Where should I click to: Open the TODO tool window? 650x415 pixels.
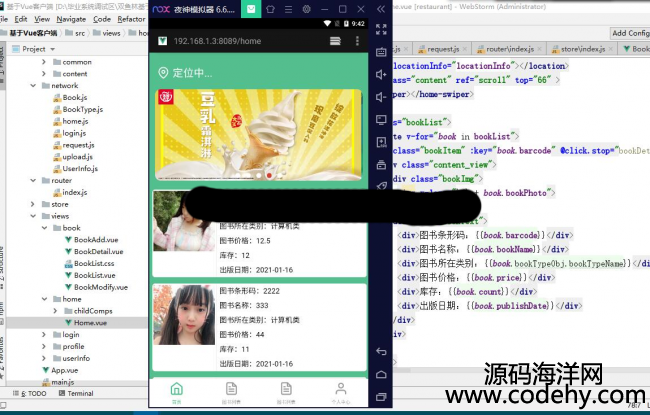(30, 393)
